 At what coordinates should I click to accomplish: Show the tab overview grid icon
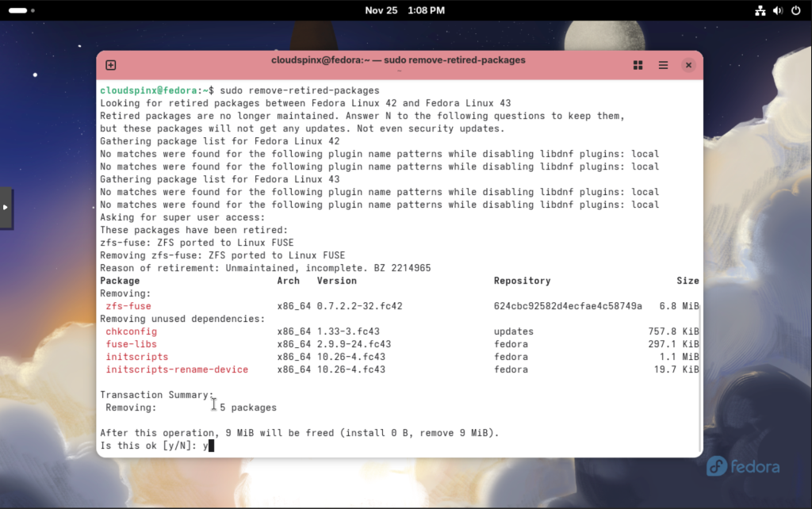pyautogui.click(x=638, y=65)
